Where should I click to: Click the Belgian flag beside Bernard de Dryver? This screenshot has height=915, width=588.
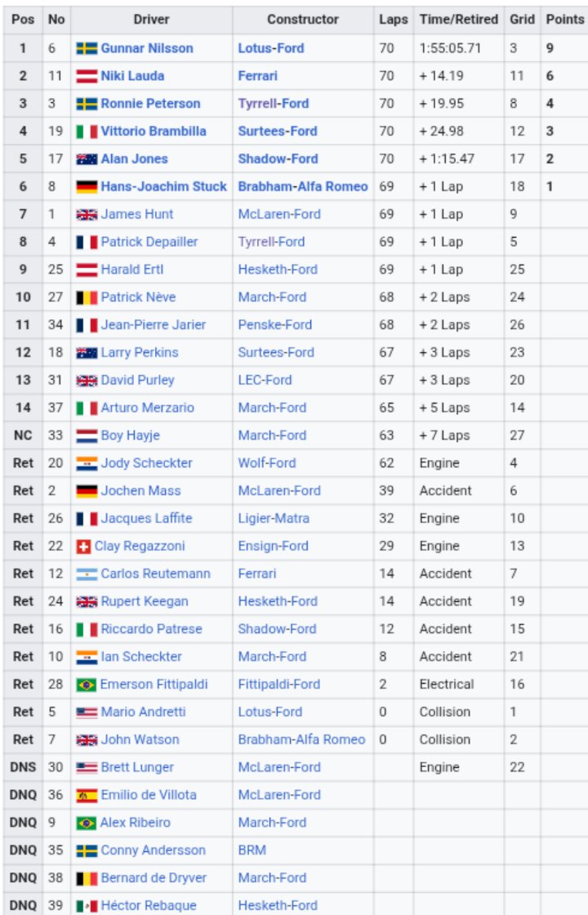click(87, 878)
